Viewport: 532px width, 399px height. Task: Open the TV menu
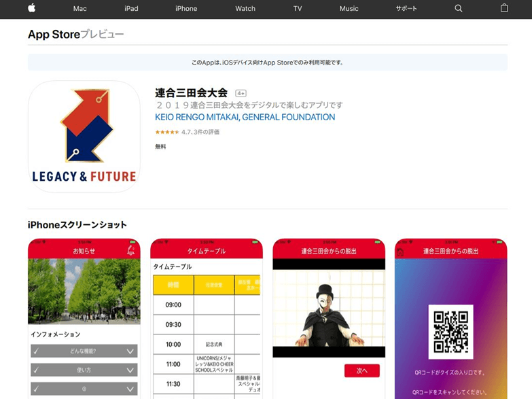pyautogui.click(x=298, y=8)
